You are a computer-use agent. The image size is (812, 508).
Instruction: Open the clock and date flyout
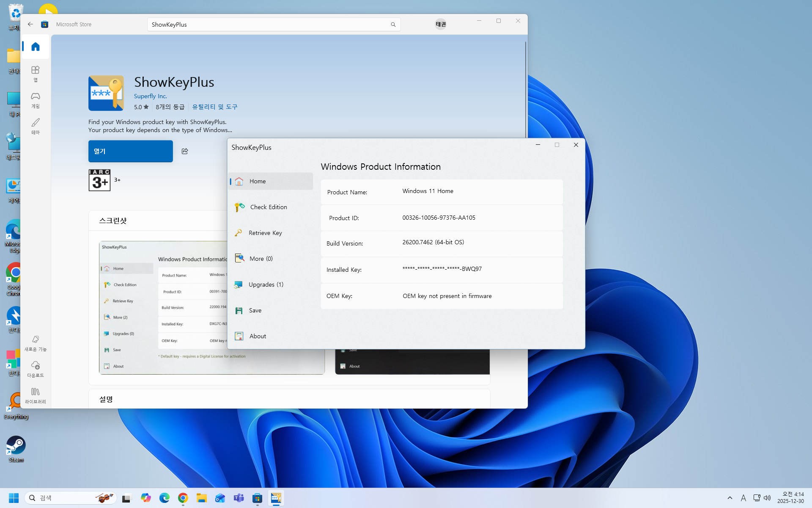pyautogui.click(x=790, y=498)
